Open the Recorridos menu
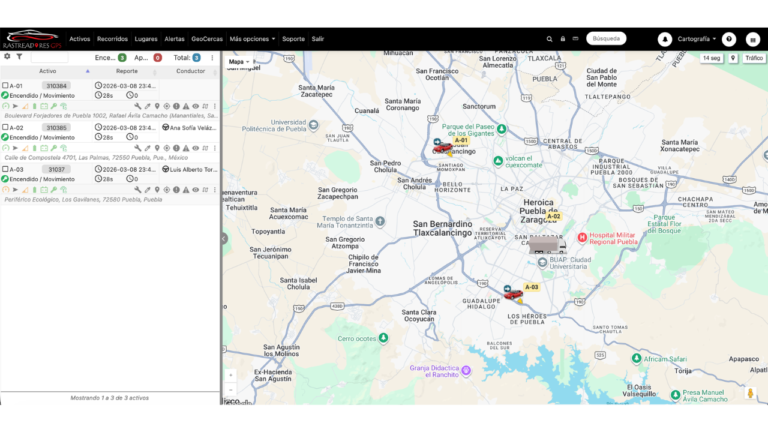The width and height of the screenshot is (768, 432). 112,39
